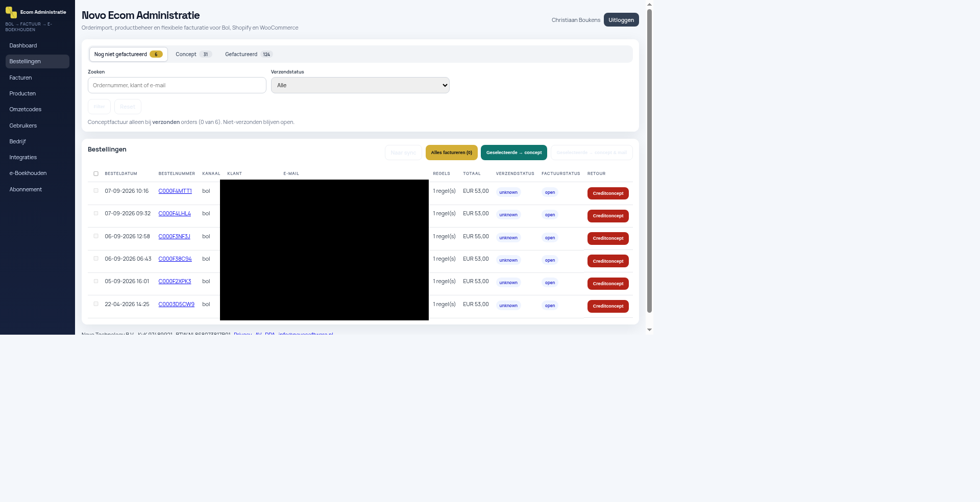Click Creditconcept for order C000F3NF3J
The width and height of the screenshot is (980, 502).
point(608,238)
